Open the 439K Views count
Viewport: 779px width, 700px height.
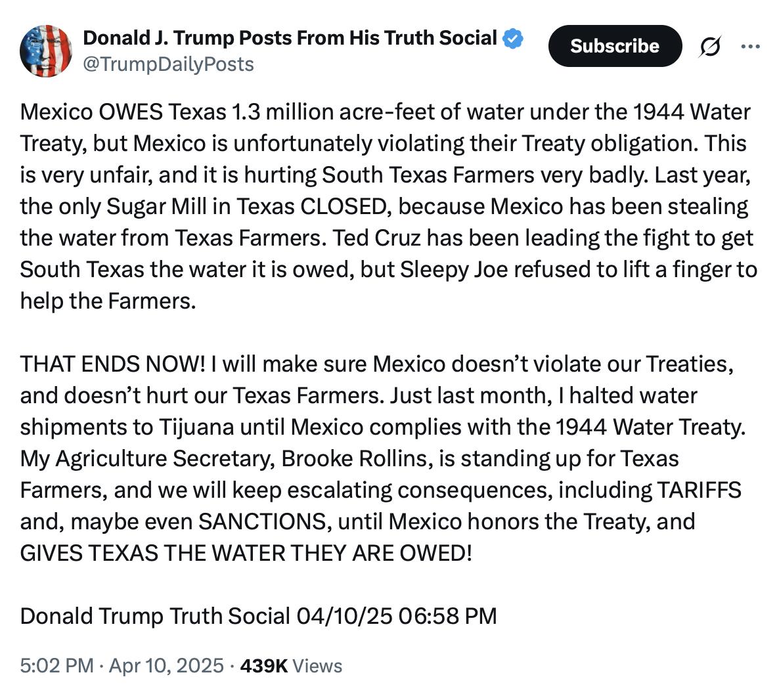[291, 666]
